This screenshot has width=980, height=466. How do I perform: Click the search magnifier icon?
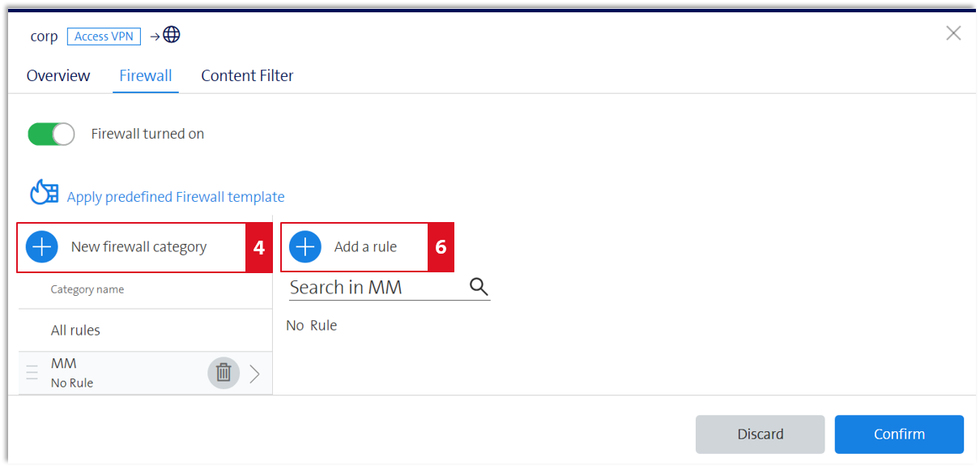pyautogui.click(x=479, y=287)
